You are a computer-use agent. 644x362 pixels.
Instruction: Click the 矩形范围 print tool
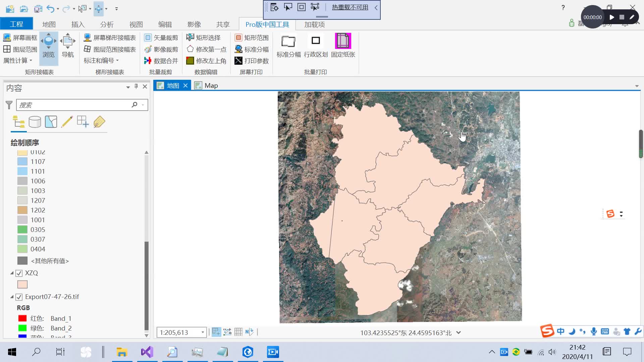pos(252,38)
